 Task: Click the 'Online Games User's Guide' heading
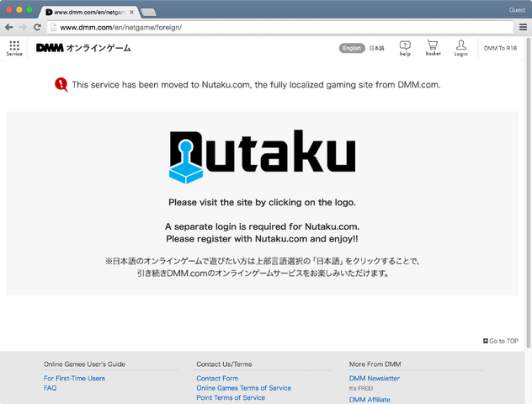[84, 364]
